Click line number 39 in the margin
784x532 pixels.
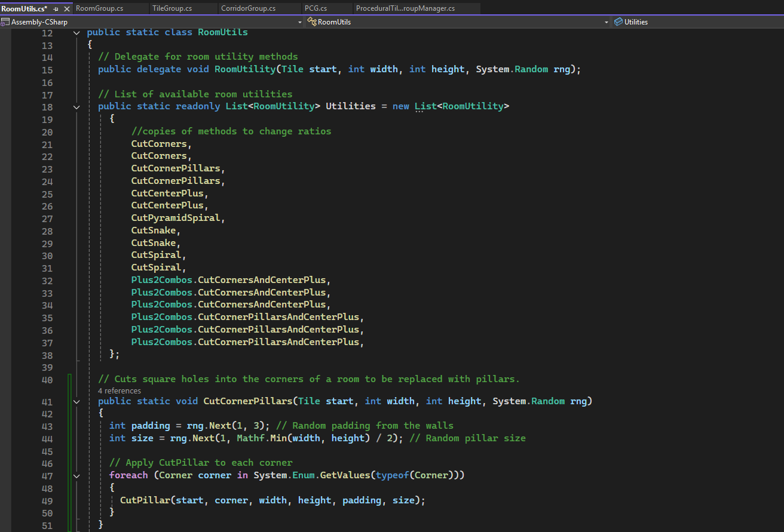coord(48,367)
